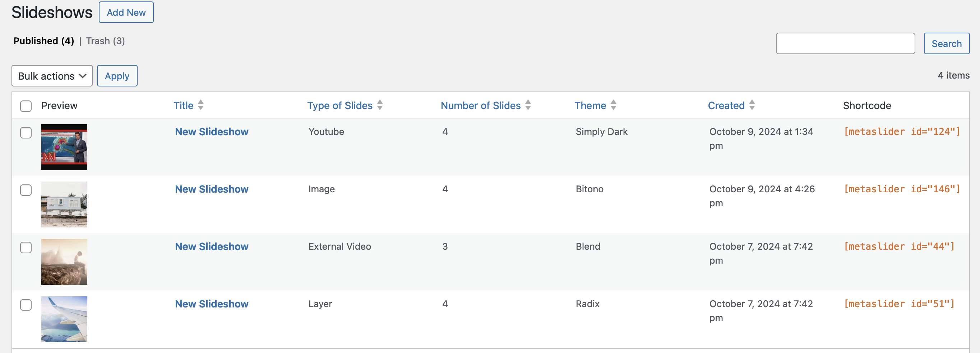Focus the slideshow search input field
980x353 pixels.
coord(845,44)
